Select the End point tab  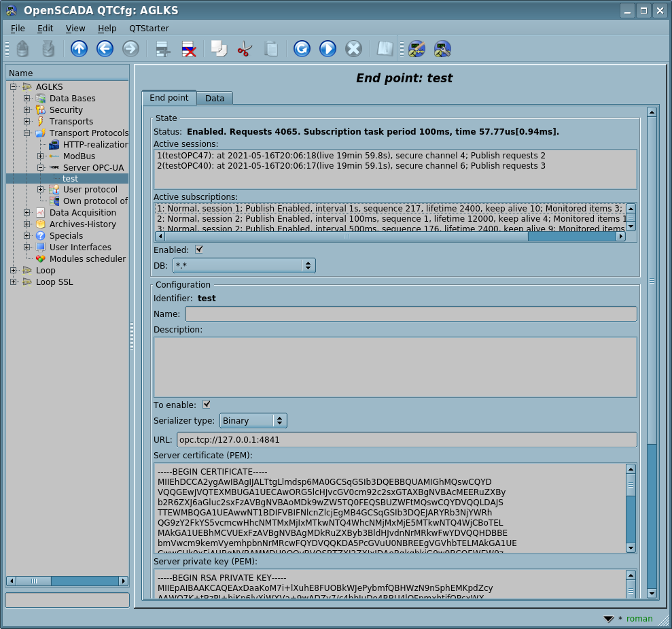169,97
